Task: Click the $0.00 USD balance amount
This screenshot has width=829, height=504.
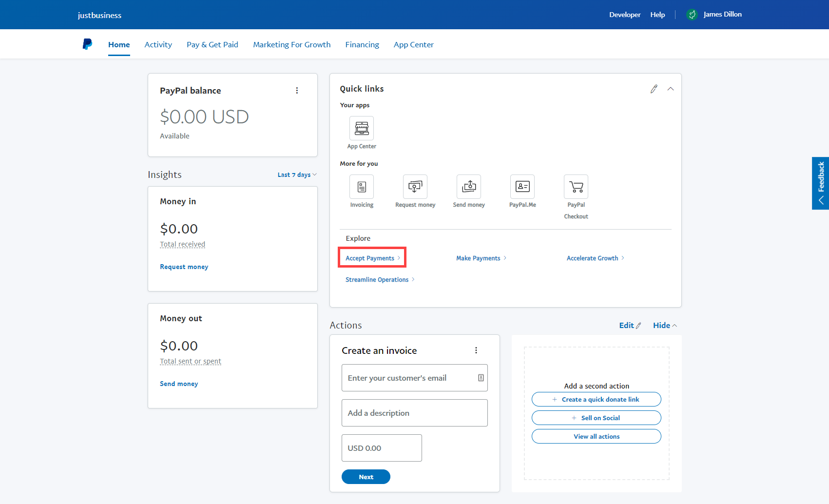Action: (x=205, y=117)
